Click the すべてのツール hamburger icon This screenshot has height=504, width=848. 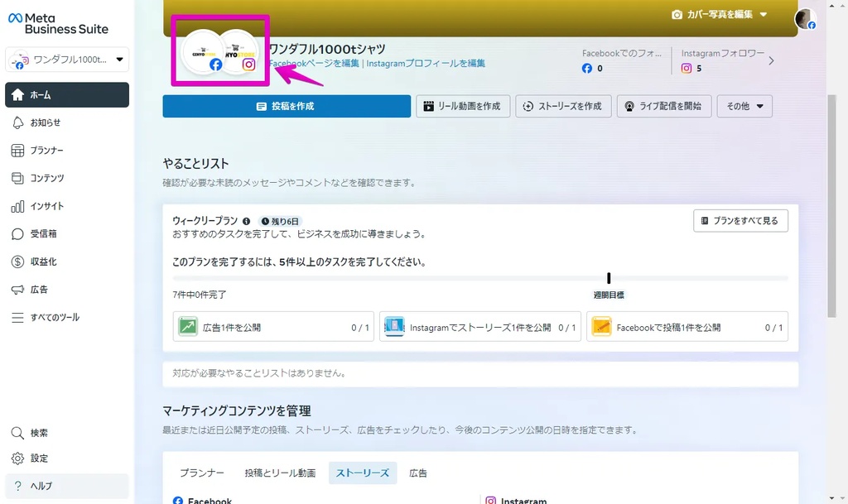pyautogui.click(x=18, y=318)
